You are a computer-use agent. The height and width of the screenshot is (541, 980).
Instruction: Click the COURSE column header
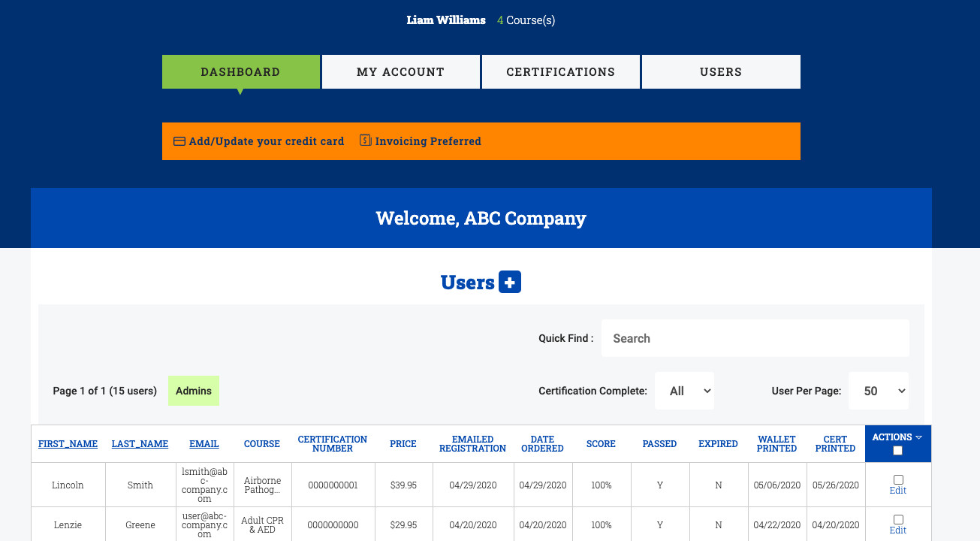[262, 444]
